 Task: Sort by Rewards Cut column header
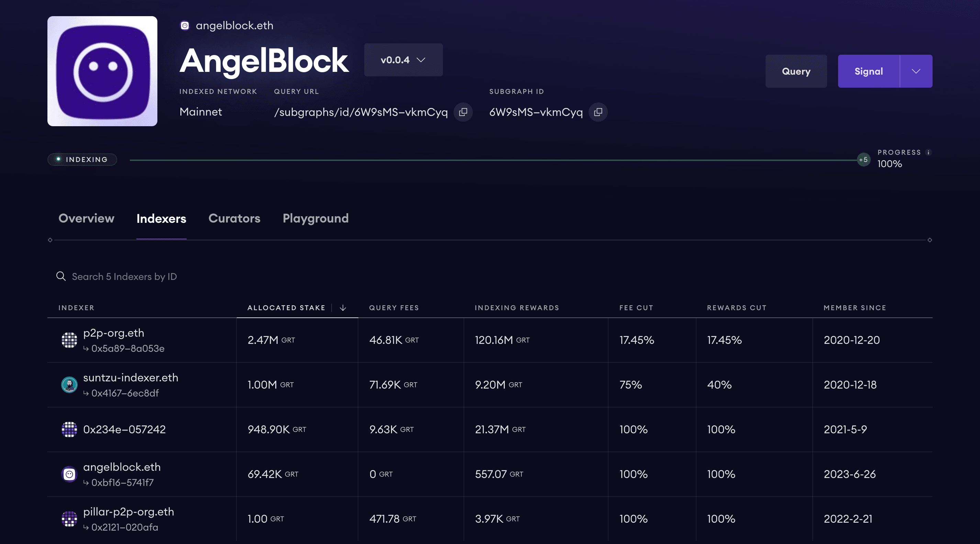click(x=736, y=308)
